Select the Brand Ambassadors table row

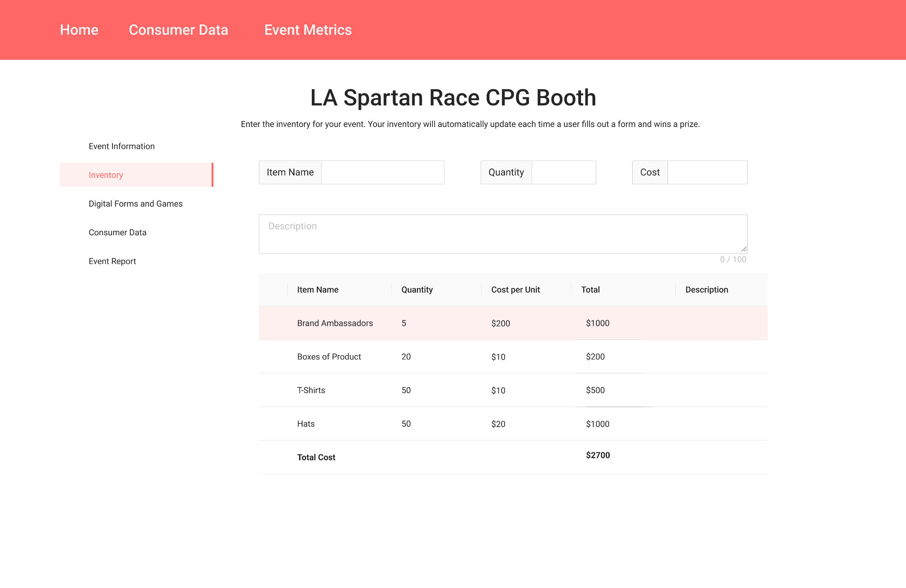point(334,323)
